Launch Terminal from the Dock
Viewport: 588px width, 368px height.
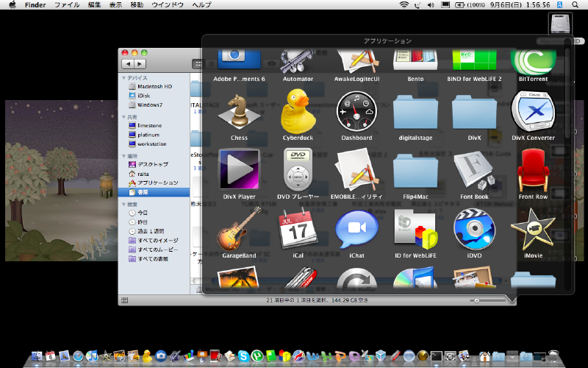pyautogui.click(x=436, y=355)
